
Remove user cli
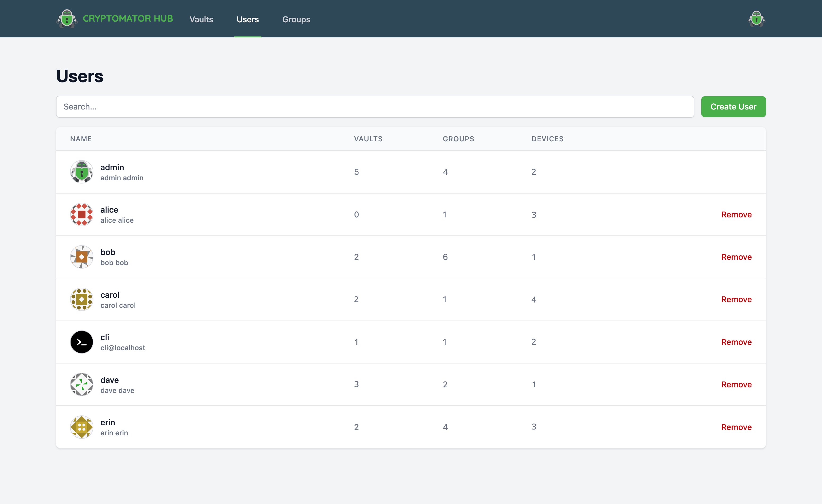click(736, 342)
